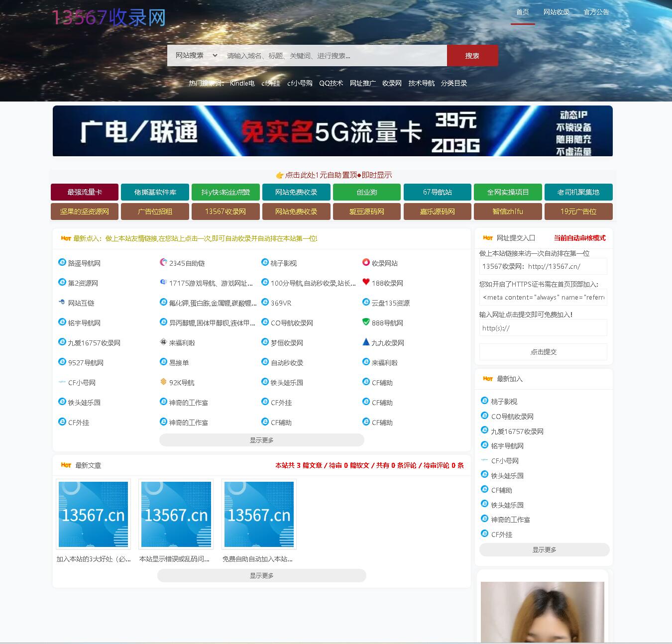Submit the URL with 点击提交 button
Image resolution: width=672 pixels, height=644 pixels.
[543, 352]
